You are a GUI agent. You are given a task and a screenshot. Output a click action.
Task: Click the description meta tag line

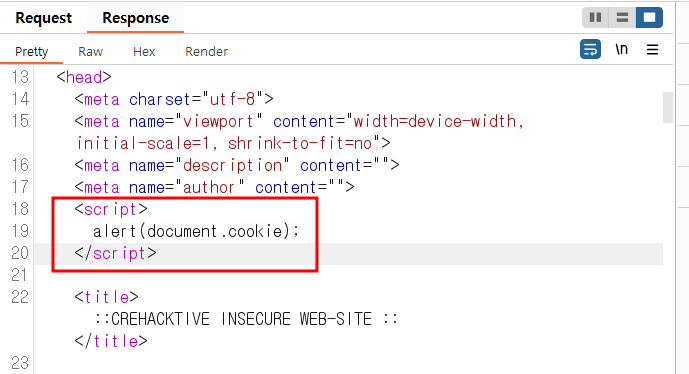(x=237, y=165)
